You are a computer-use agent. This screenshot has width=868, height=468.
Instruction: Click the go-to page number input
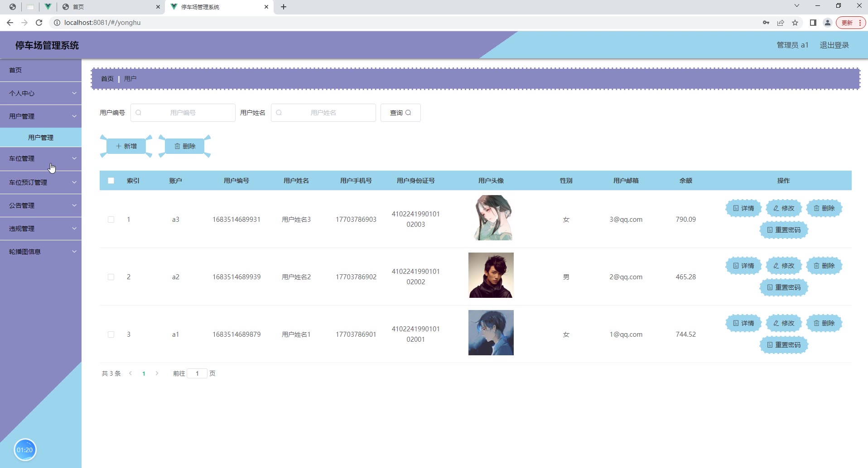(197, 373)
